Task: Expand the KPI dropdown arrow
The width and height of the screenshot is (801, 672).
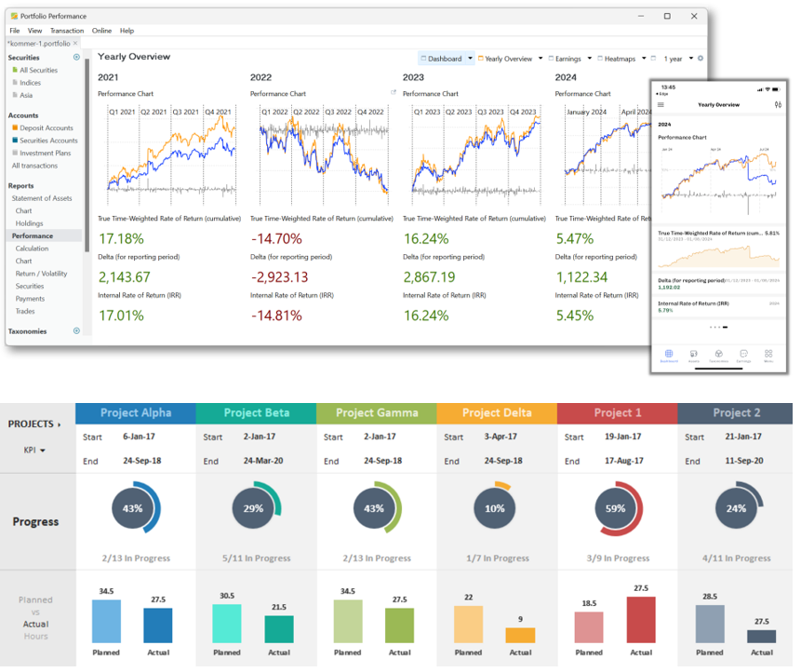Action: [43, 450]
